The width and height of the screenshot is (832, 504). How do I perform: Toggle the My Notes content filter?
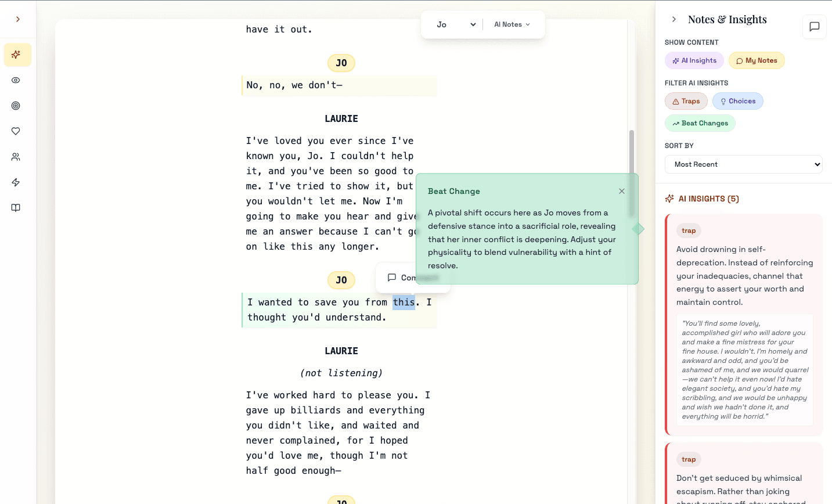tap(757, 60)
